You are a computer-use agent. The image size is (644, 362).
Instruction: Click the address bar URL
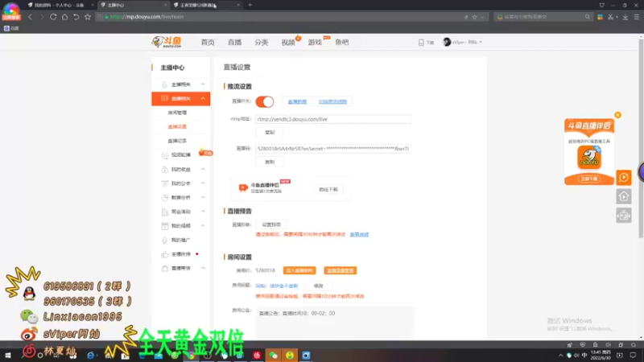tap(147, 17)
